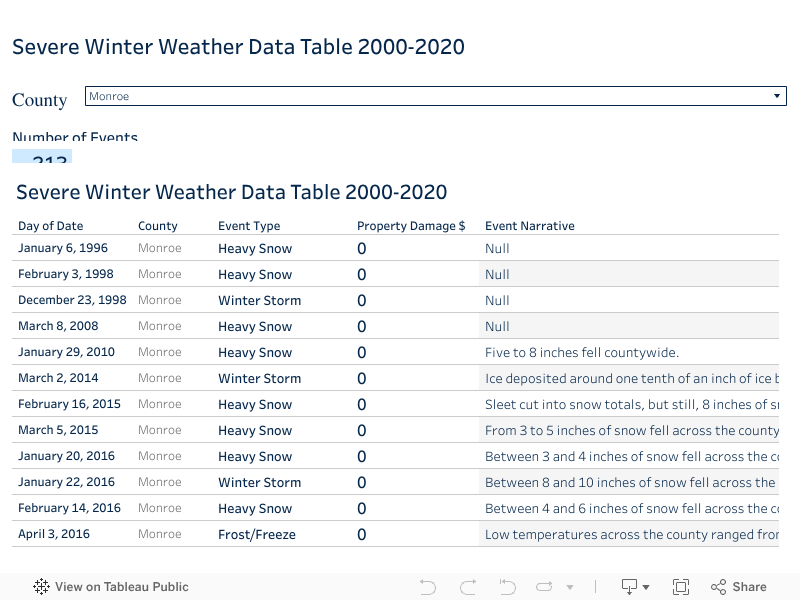Screen dimensions: 800x600
Task: Click the Revert to original view icon
Action: pyautogui.click(x=507, y=586)
